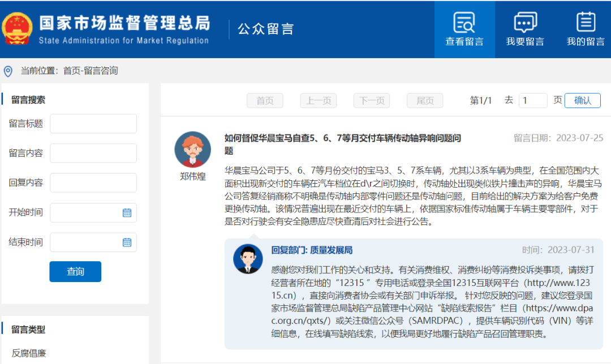Open 我要留言 tab
Viewport: 611px width, 364px height.
tap(525, 29)
